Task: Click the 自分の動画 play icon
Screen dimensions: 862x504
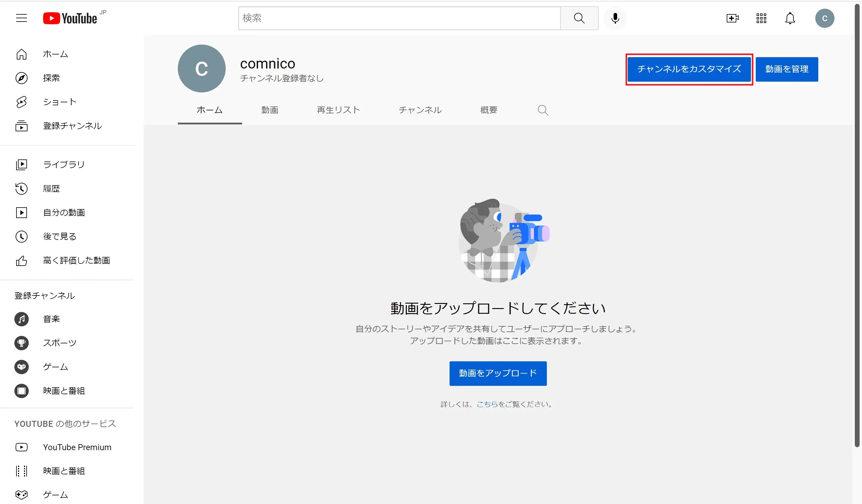Action: click(22, 212)
